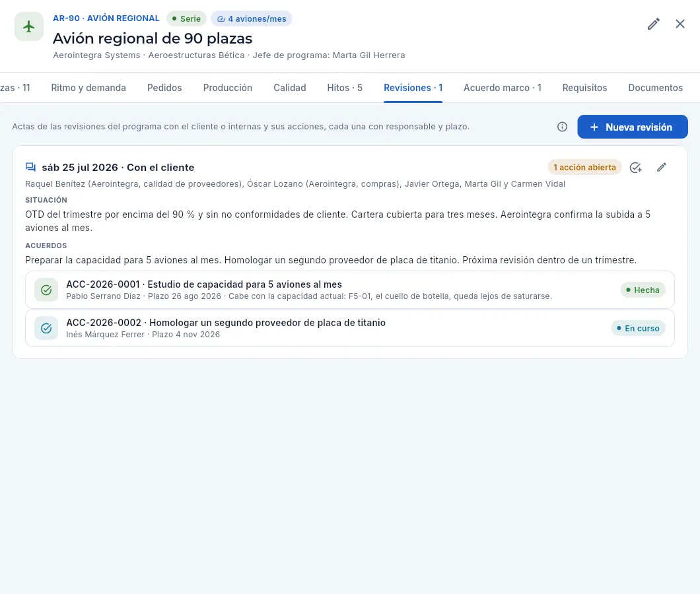Viewport: 700px width, 594px height.
Task: Edit the 25 jul 2026 review with its pencil
Action: (662, 168)
